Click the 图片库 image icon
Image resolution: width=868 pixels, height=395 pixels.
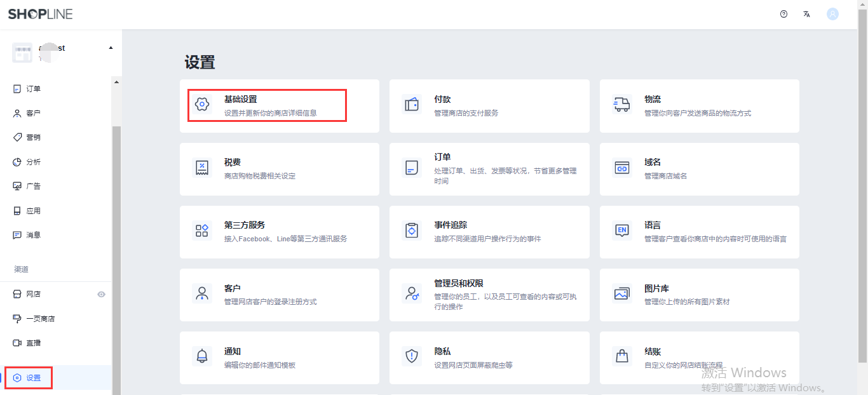(621, 293)
